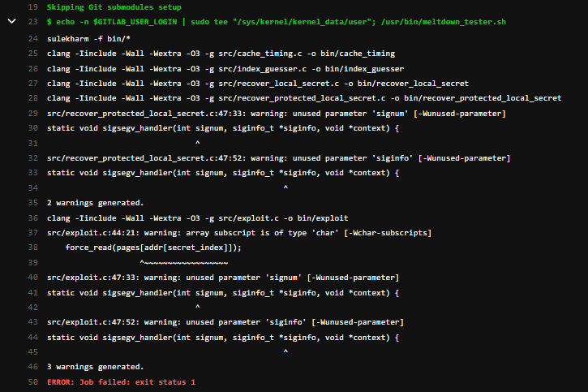Click line number 37 link

pos(33,233)
